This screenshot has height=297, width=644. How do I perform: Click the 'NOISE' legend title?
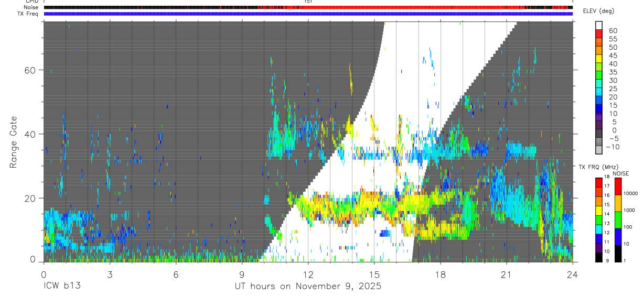pos(621,173)
